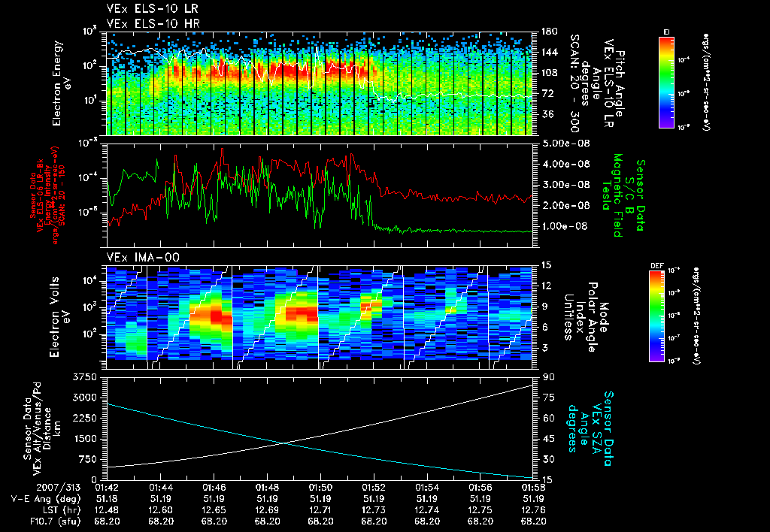Click the DEF color scale bar
This screenshot has width=770, height=532.
point(656,316)
